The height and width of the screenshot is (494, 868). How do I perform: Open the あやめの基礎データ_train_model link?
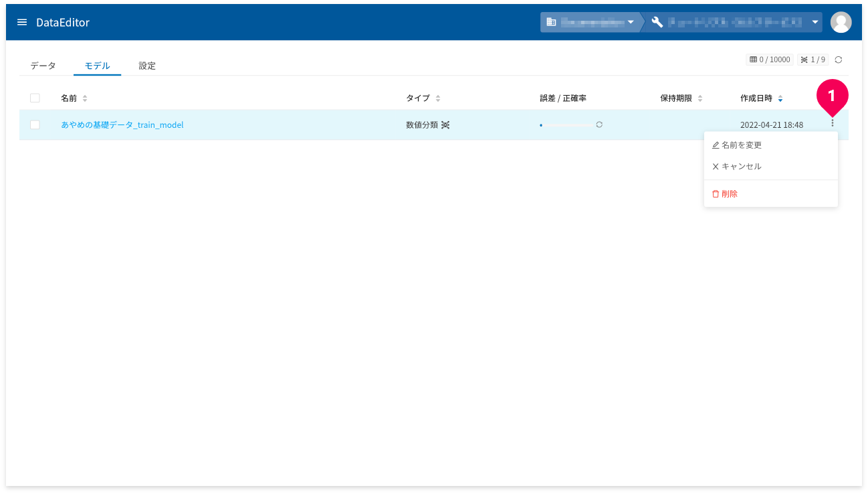[122, 125]
